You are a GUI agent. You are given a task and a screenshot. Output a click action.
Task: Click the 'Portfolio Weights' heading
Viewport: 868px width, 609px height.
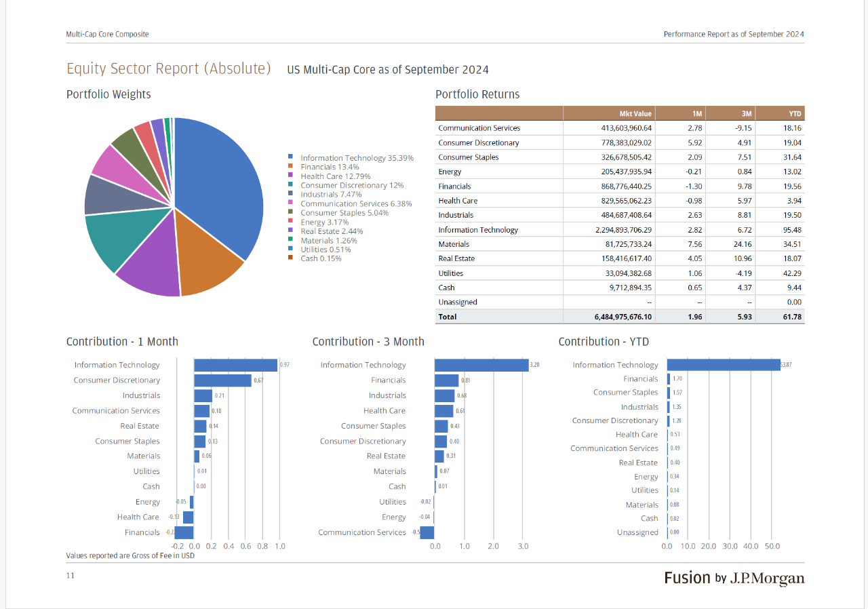(108, 94)
